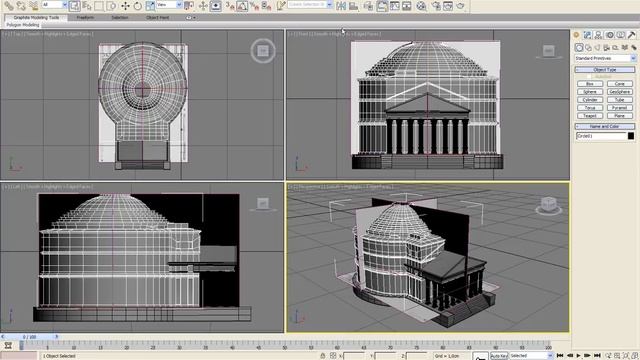
Task: Open the Create Selection Set dropdown
Action: point(310,5)
